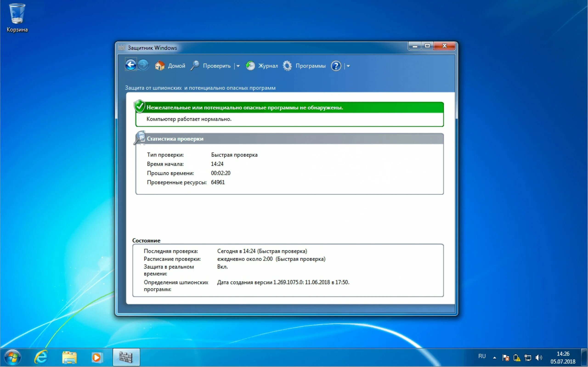
Task: Click the volume speaker tray icon
Action: pos(539,358)
